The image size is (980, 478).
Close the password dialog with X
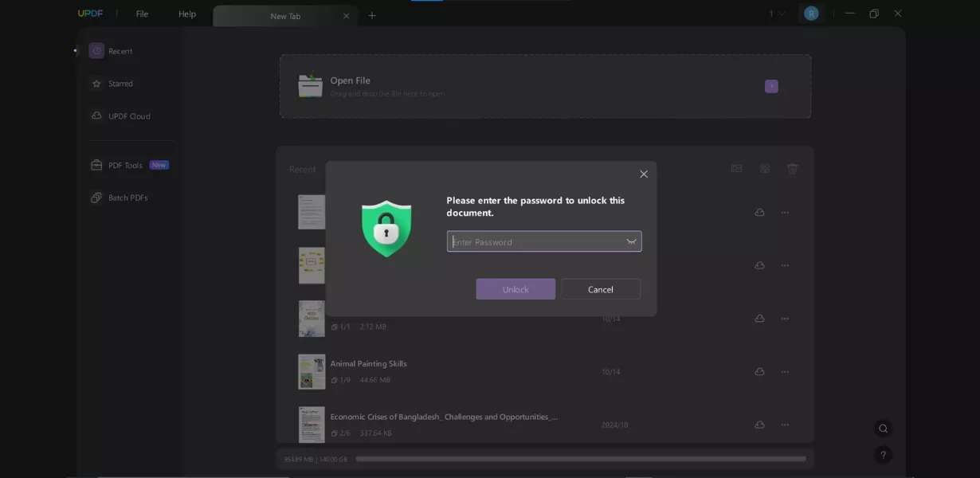(644, 174)
